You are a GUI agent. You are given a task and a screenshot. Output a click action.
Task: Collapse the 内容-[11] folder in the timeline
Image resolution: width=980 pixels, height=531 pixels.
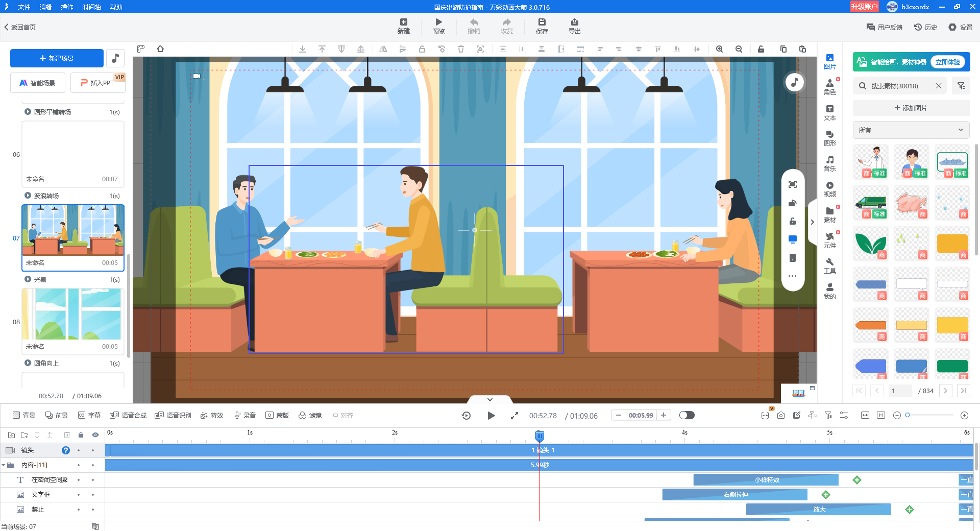pos(4,465)
